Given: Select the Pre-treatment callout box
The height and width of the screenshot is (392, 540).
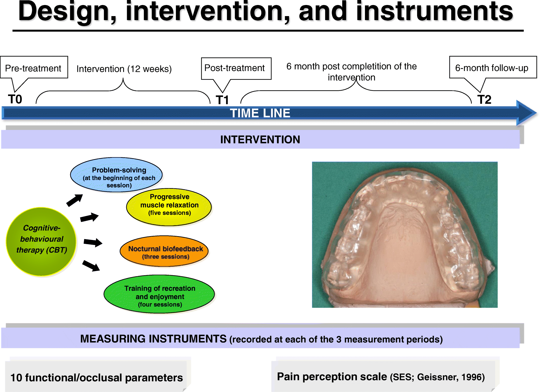Looking at the screenshot, I should (34, 67).
